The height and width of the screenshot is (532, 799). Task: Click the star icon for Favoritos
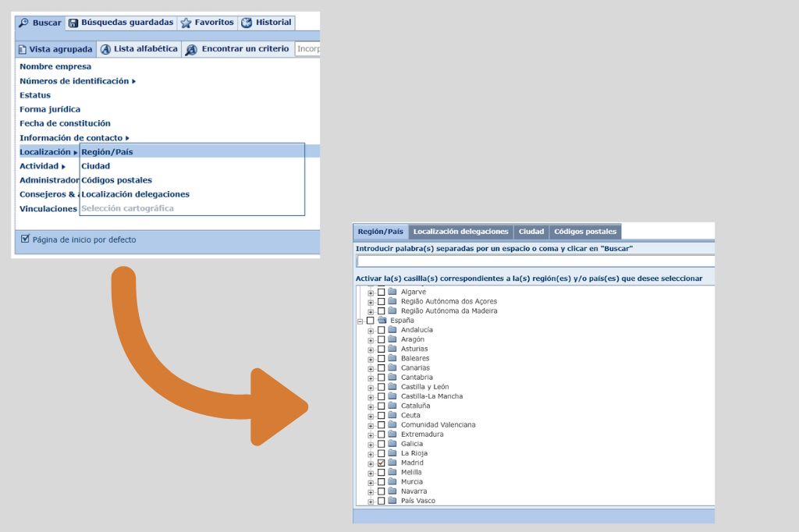(186, 23)
